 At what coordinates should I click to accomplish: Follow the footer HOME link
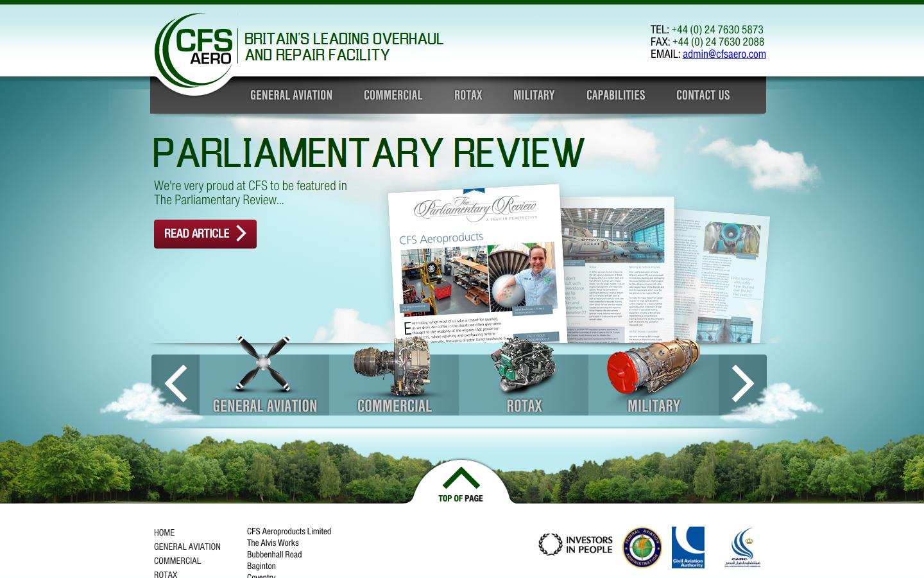click(164, 532)
